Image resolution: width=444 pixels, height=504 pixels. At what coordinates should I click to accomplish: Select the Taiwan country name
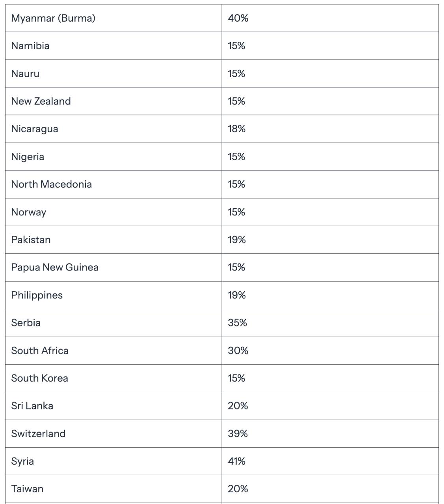[27, 489]
